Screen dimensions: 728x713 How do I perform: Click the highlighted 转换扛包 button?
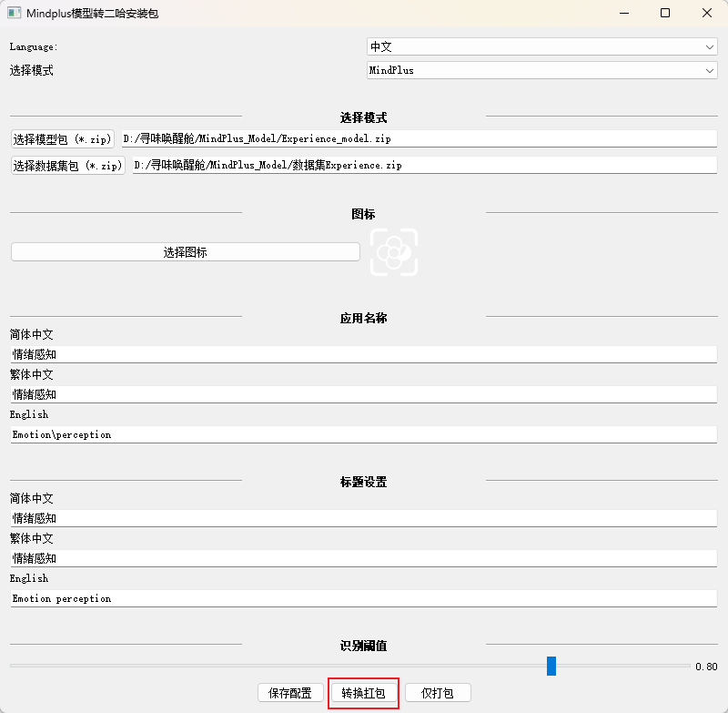coord(363,692)
